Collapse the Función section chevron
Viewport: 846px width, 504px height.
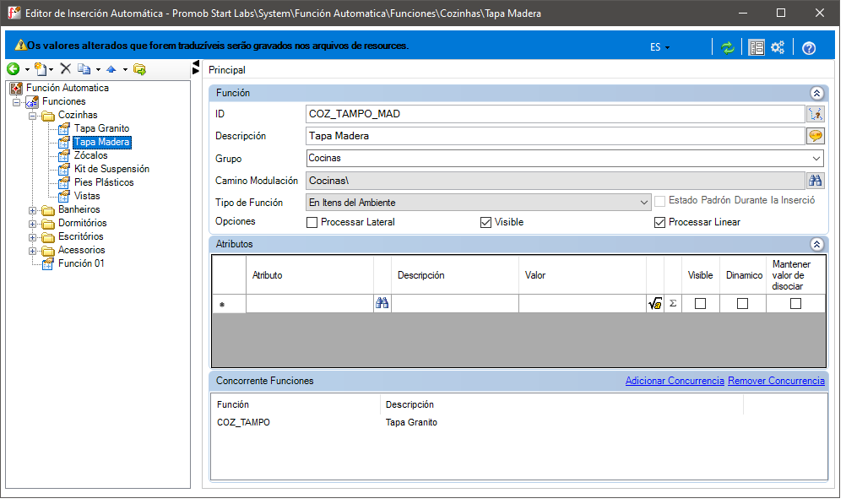point(816,94)
